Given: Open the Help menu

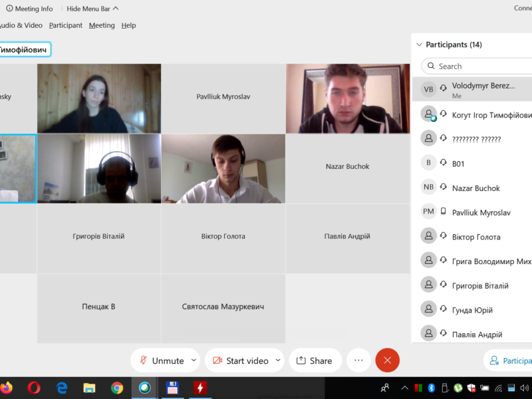Looking at the screenshot, I should [128, 25].
